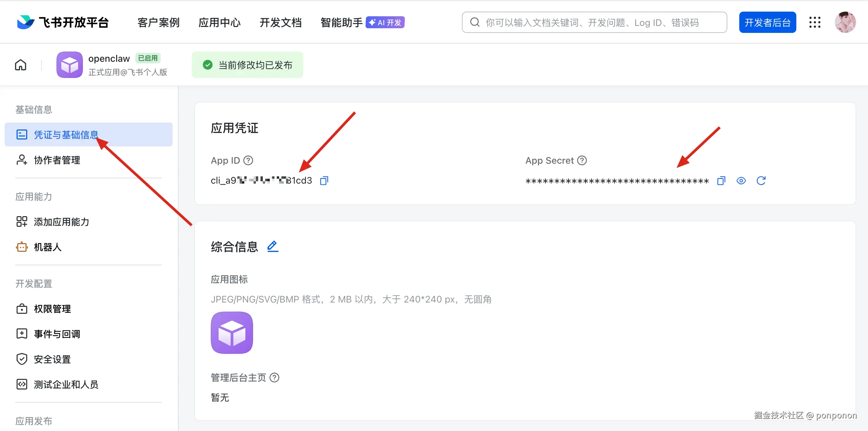868x431 pixels.
Task: Regenerate the App Secret
Action: tap(761, 181)
